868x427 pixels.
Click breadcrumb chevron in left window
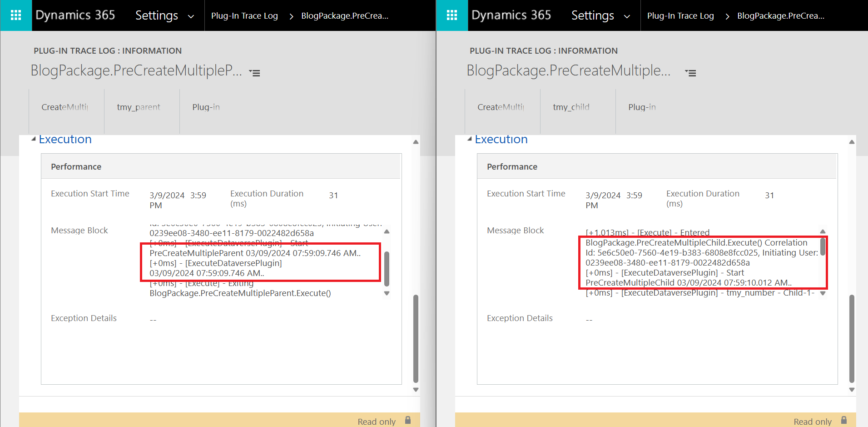click(291, 16)
